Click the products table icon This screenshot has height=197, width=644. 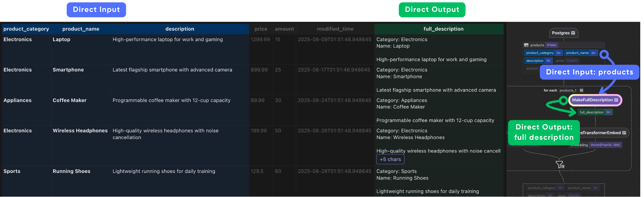point(526,45)
